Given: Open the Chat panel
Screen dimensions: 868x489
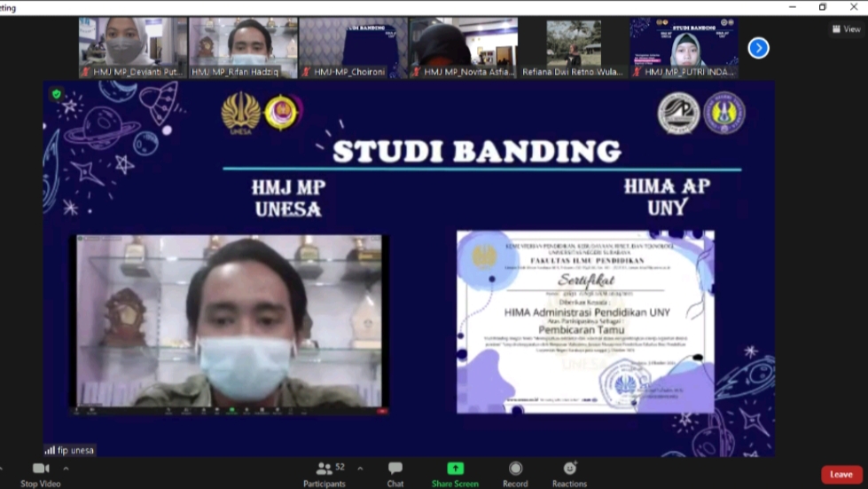Looking at the screenshot, I should 395,469.
